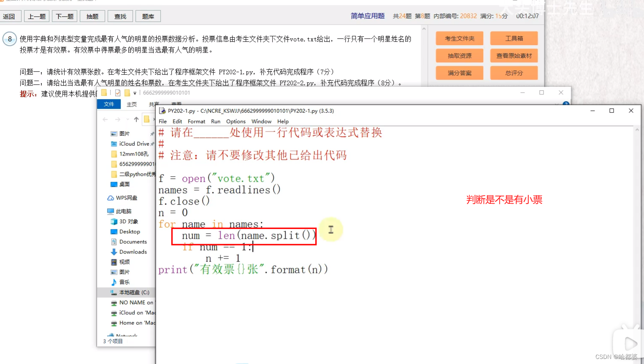Click the 'vote.txt' string in the code
The height and width of the screenshot is (364, 644).
coord(241,178)
